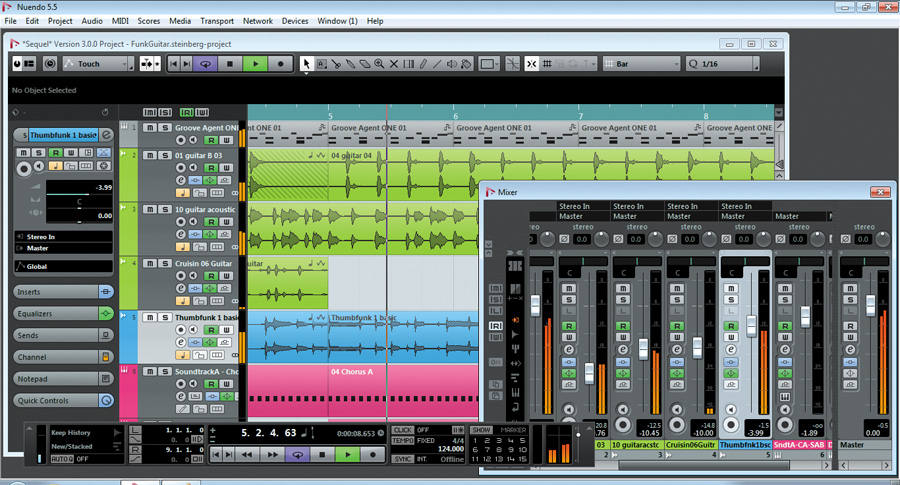Screen dimensions: 900x485
Task: Toggle the SYNC button on the transport
Action: [402, 459]
